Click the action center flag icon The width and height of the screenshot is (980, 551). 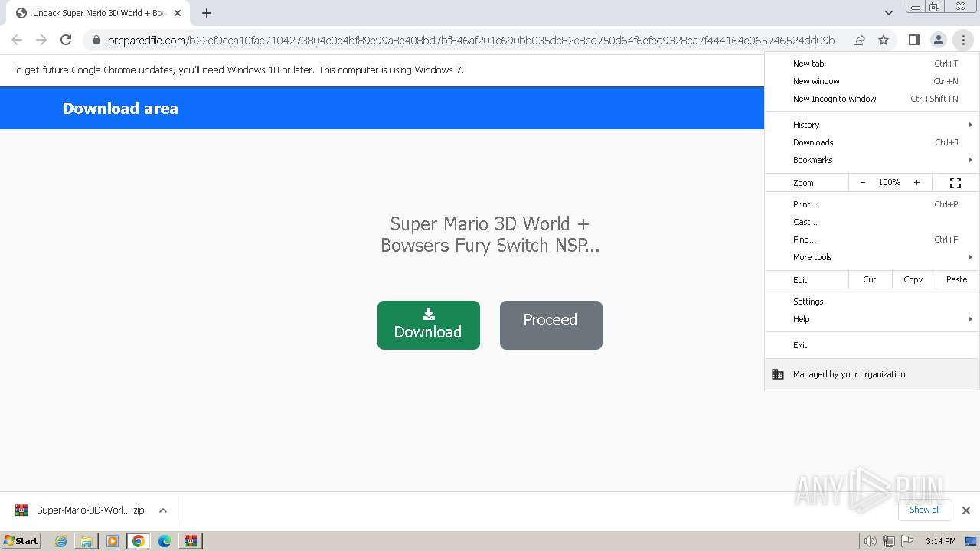coord(906,541)
